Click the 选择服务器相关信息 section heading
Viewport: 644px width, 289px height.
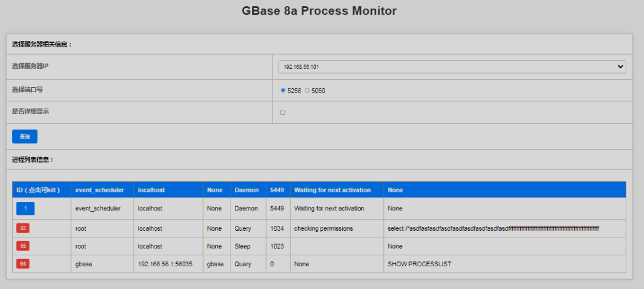pyautogui.click(x=42, y=44)
